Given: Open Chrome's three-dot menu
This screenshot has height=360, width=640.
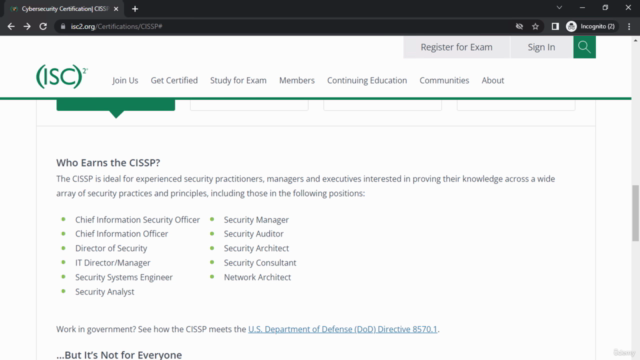Looking at the screenshot, I should pos(629,27).
